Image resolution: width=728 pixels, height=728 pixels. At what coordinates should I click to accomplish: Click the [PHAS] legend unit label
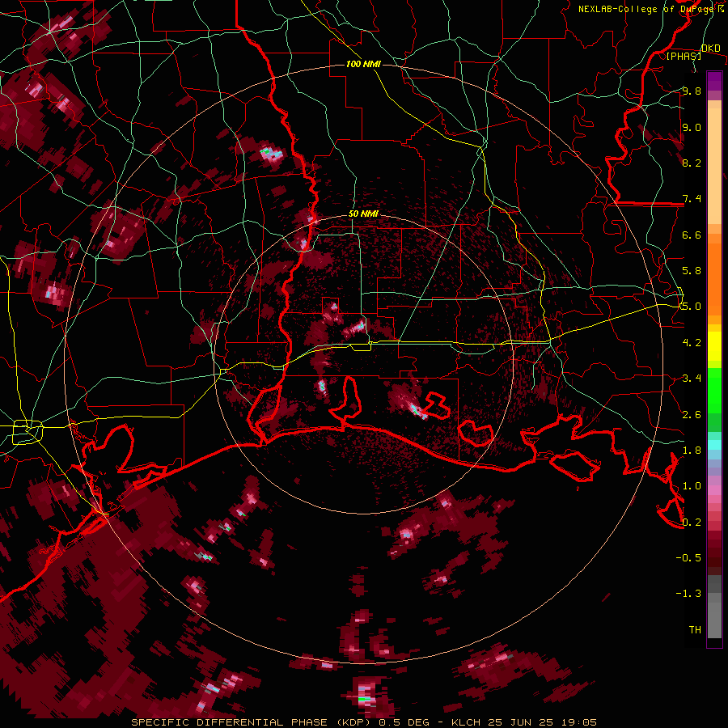point(684,56)
